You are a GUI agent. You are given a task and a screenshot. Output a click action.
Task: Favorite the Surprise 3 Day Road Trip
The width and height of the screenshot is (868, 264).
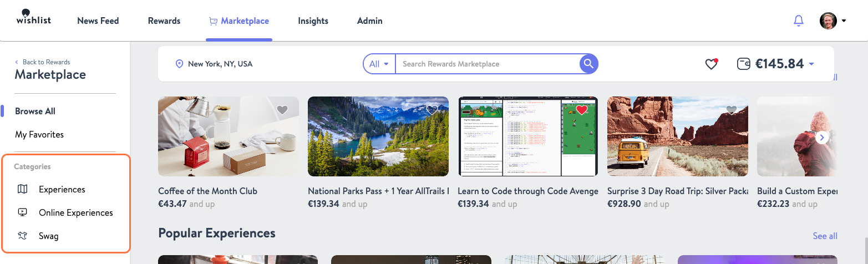pos(732,110)
